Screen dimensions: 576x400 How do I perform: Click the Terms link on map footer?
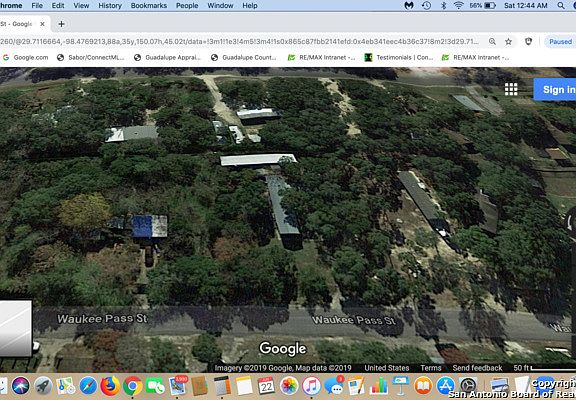point(431,368)
